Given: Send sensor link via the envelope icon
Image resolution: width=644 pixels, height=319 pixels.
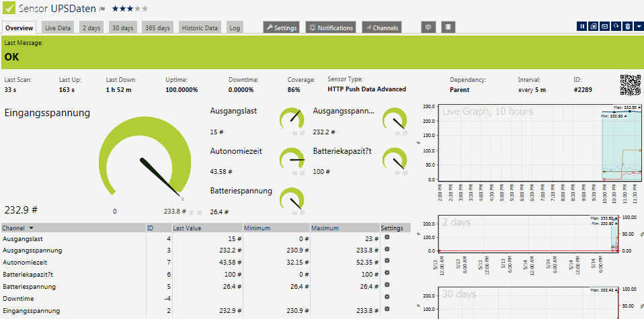Looking at the screenshot, I should (x=604, y=26).
